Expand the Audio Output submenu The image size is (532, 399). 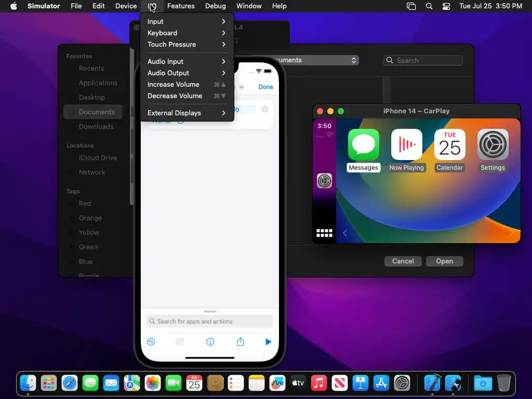click(187, 73)
